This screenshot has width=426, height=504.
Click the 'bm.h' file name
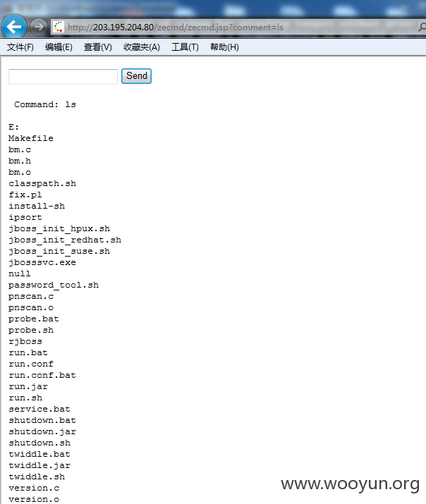click(20, 161)
